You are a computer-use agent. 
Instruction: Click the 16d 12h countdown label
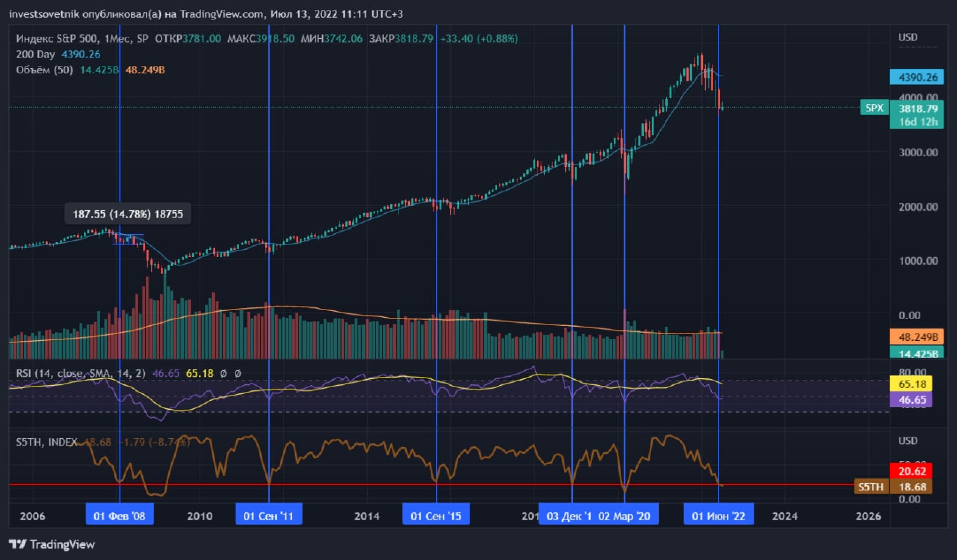pos(918,121)
